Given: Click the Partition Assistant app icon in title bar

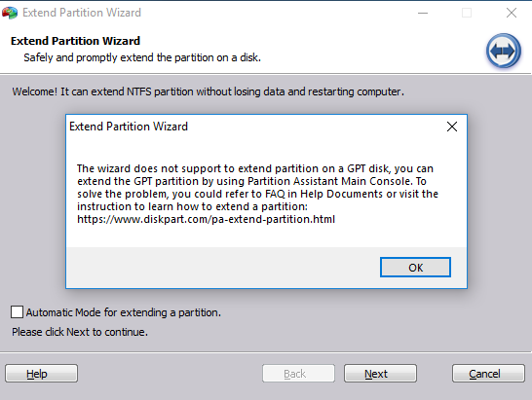Looking at the screenshot, I should [10, 13].
